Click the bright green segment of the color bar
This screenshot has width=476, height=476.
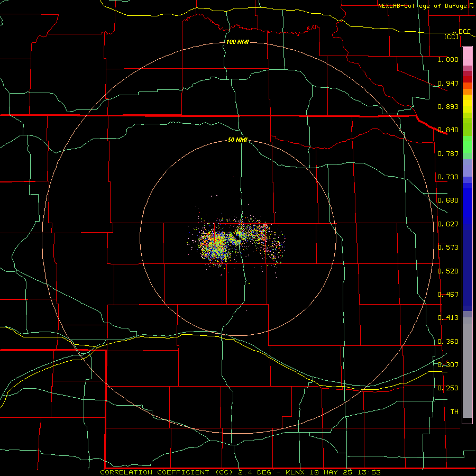pyautogui.click(x=467, y=144)
